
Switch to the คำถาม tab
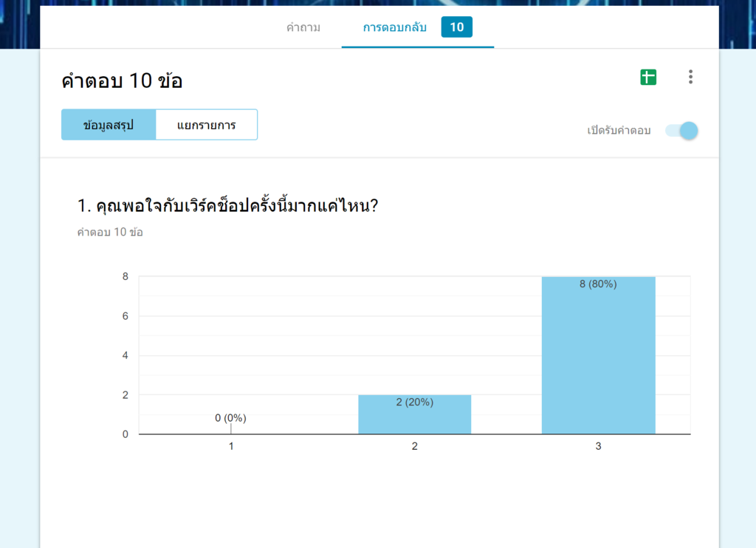tap(302, 27)
